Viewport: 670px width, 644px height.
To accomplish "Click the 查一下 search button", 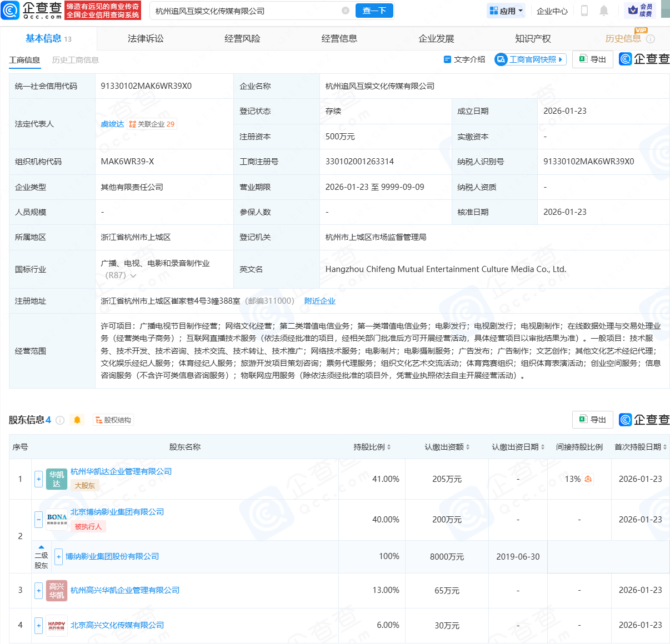I will point(374,11).
